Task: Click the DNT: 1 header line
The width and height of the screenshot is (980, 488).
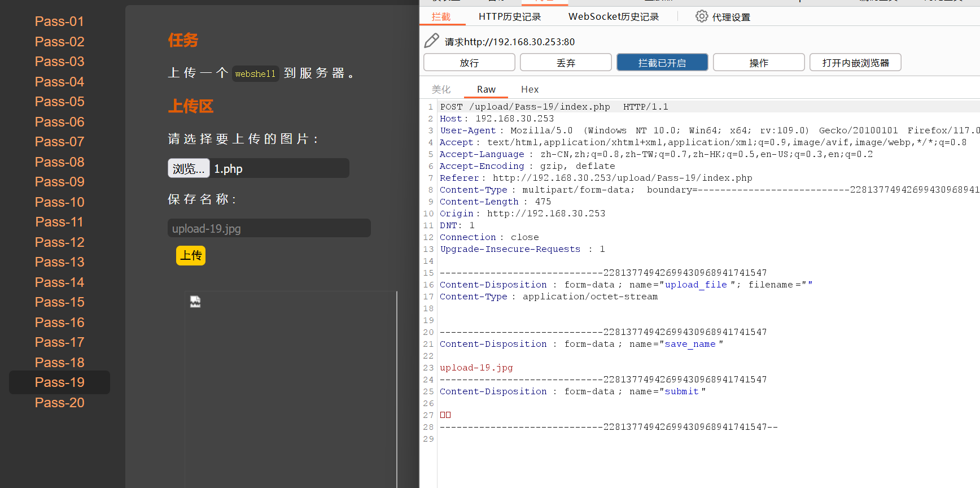Action: (x=457, y=225)
